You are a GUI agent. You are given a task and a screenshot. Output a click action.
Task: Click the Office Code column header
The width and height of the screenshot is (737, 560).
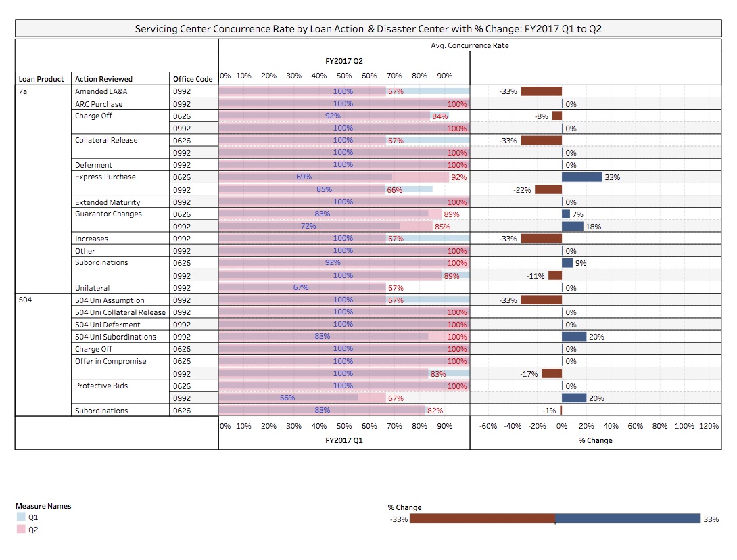pyautogui.click(x=193, y=79)
